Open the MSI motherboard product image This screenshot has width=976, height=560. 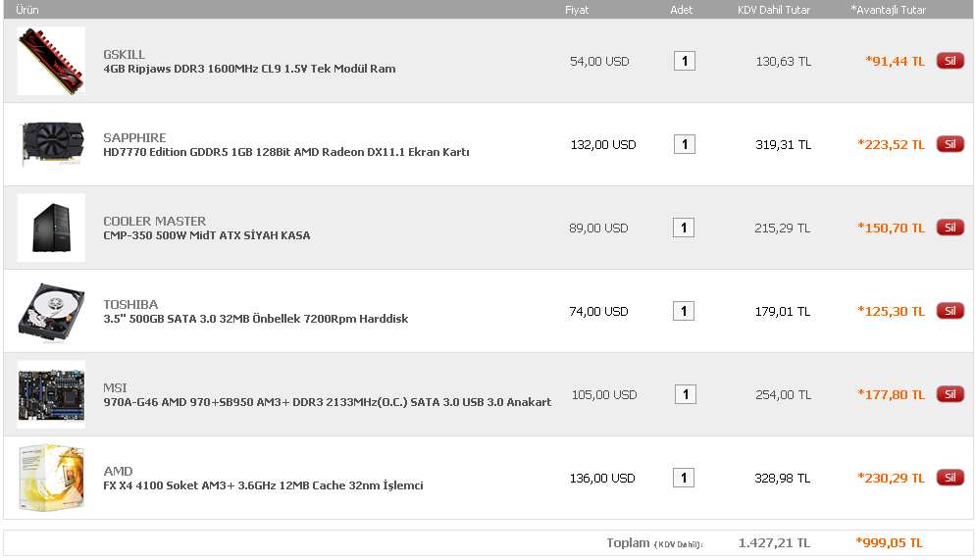pyautogui.click(x=51, y=394)
